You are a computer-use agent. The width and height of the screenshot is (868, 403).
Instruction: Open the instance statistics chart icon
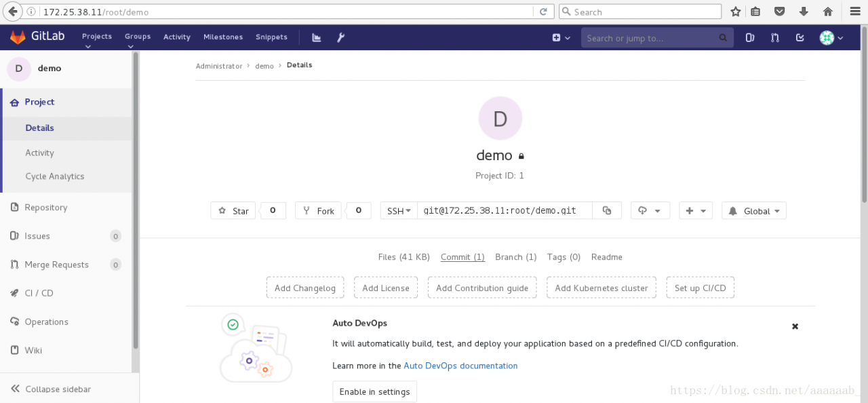[x=316, y=37]
